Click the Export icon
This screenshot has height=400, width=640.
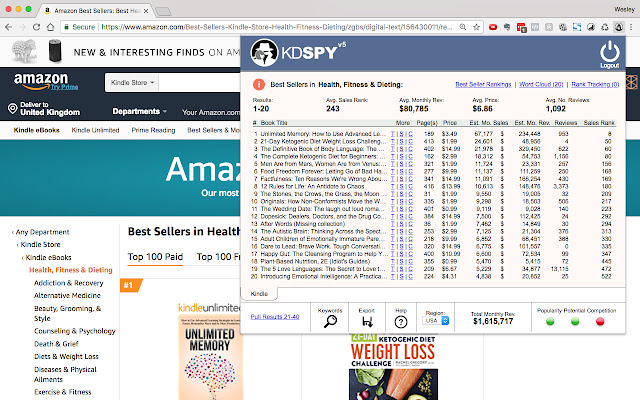point(367,322)
